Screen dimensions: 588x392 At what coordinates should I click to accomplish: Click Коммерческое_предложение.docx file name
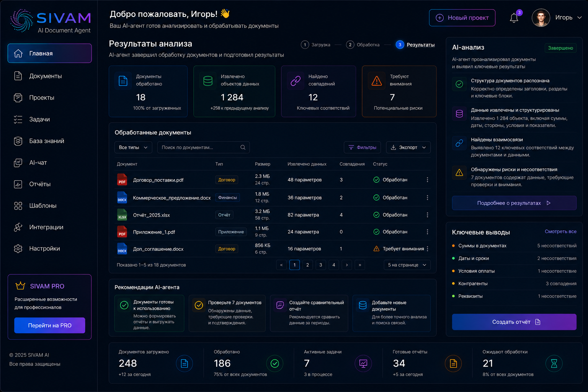coord(172,198)
